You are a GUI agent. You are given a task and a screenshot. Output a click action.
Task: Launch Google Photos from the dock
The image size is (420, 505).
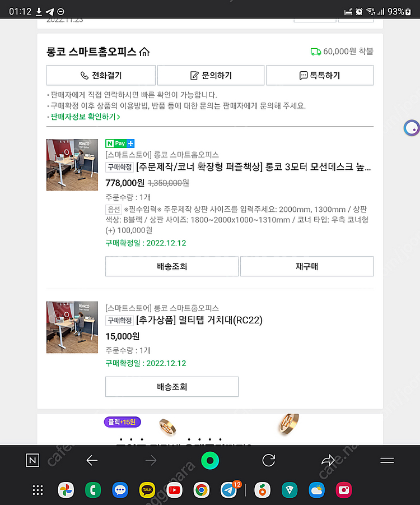(x=66, y=490)
